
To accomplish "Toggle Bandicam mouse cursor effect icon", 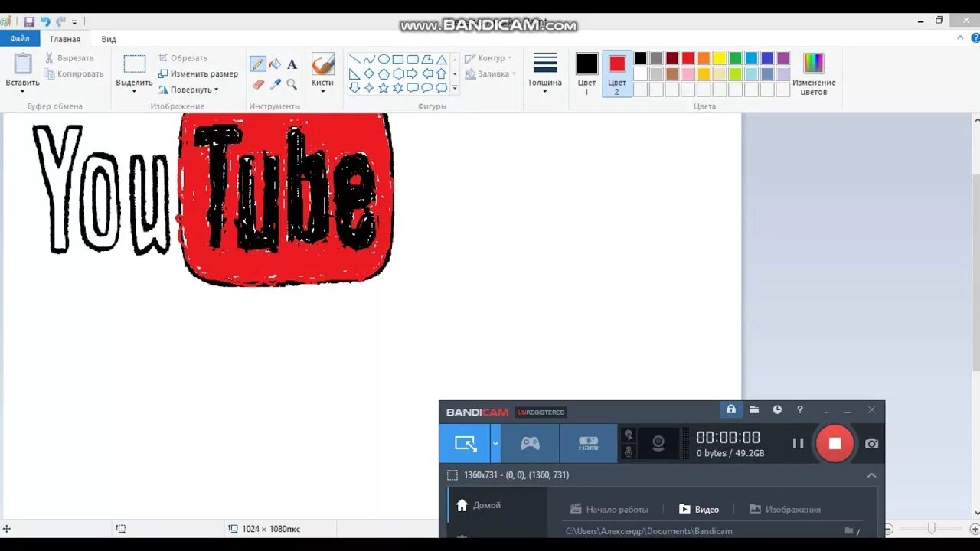I will click(629, 435).
